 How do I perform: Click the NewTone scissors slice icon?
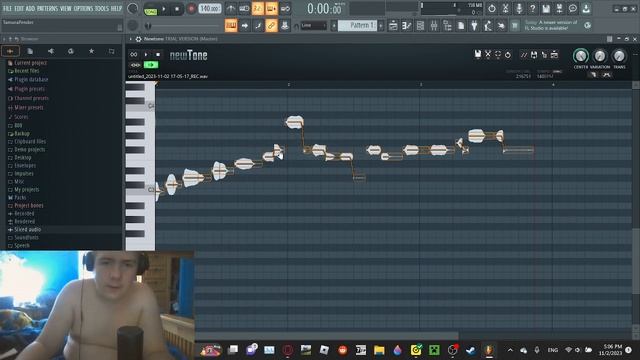pyautogui.click(x=488, y=54)
